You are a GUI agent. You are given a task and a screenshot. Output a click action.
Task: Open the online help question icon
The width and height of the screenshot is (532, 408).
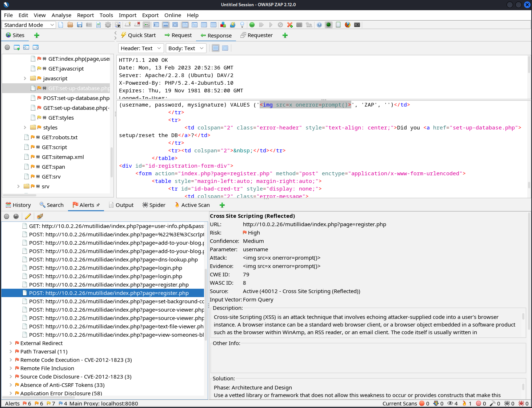click(x=319, y=25)
